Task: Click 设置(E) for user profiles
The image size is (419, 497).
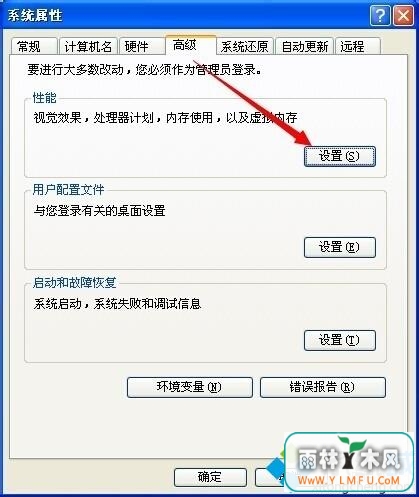Action: pyautogui.click(x=340, y=247)
